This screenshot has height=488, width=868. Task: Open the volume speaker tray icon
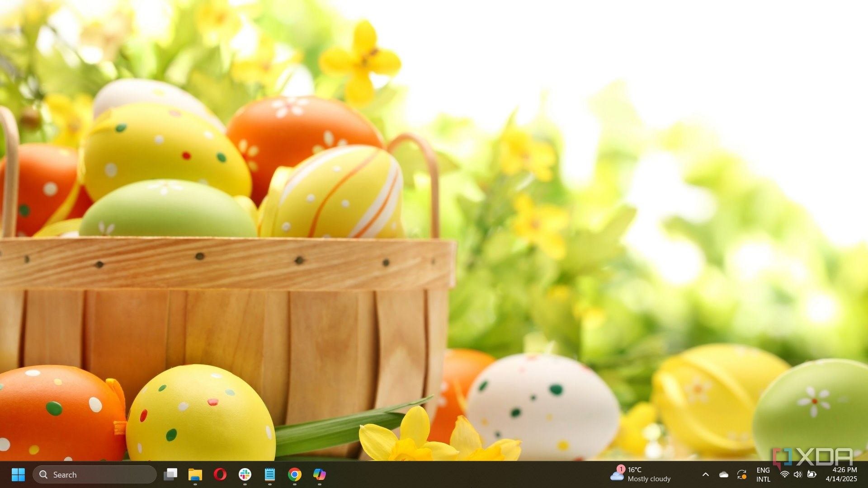(x=798, y=474)
